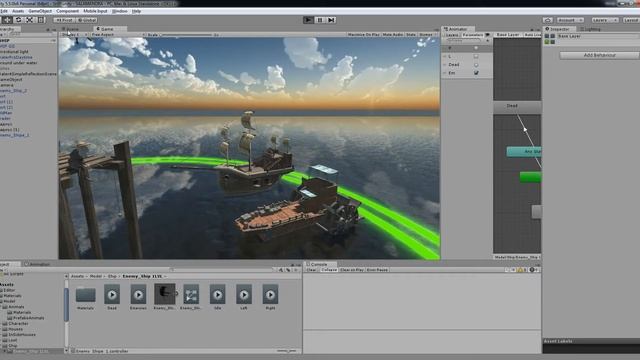This screenshot has width=640, height=360.
Task: Toggle Stats overlay in Game view
Action: pyautogui.click(x=411, y=35)
